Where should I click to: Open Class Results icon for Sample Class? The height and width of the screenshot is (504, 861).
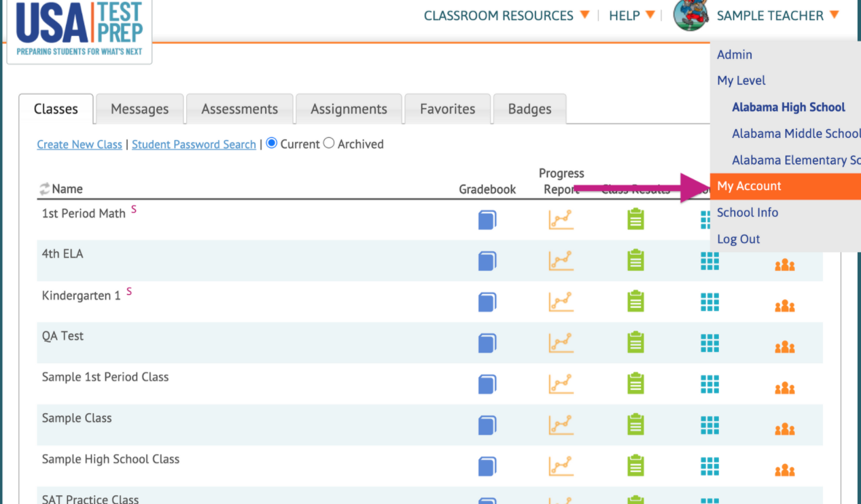click(635, 425)
